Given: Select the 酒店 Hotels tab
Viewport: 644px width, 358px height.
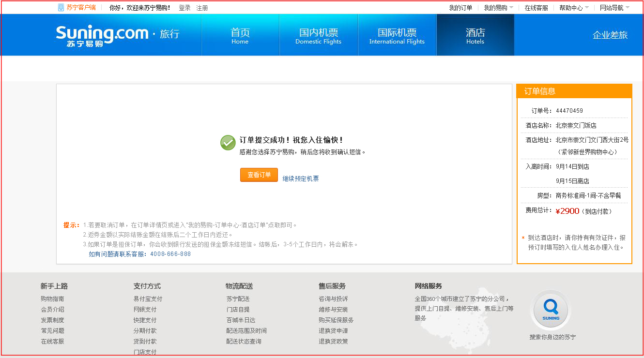Looking at the screenshot, I should click(x=475, y=35).
